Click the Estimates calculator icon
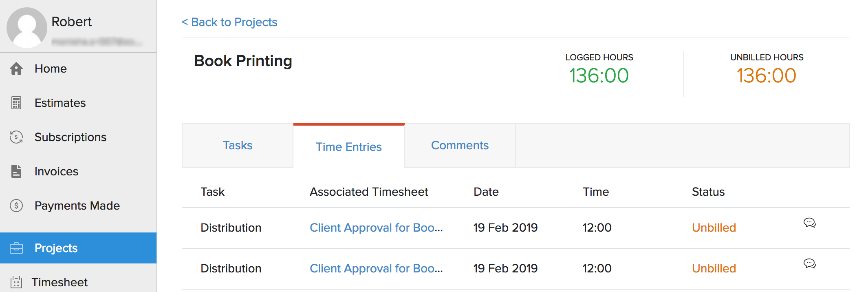 point(16,103)
